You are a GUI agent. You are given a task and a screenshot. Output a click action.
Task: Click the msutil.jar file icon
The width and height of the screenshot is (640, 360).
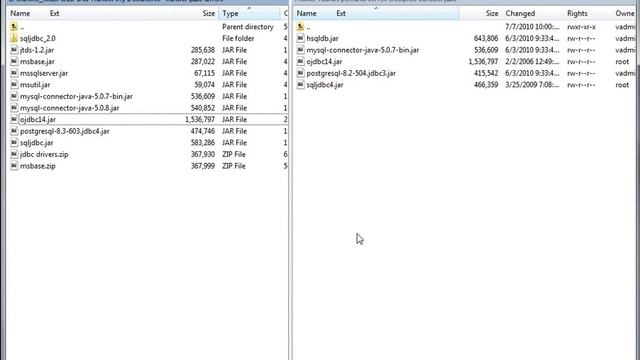click(x=14, y=85)
